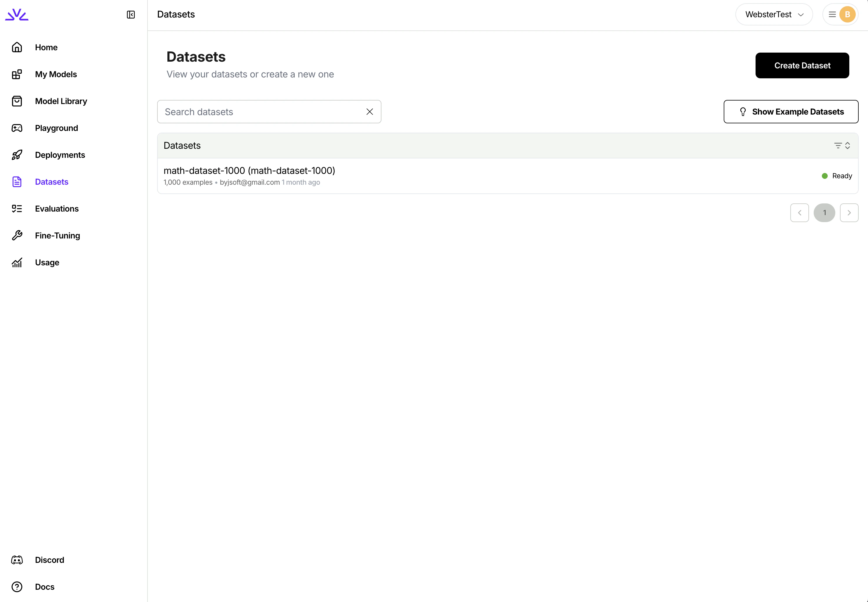Open the WebsterTest workspace dropdown

coord(774,14)
